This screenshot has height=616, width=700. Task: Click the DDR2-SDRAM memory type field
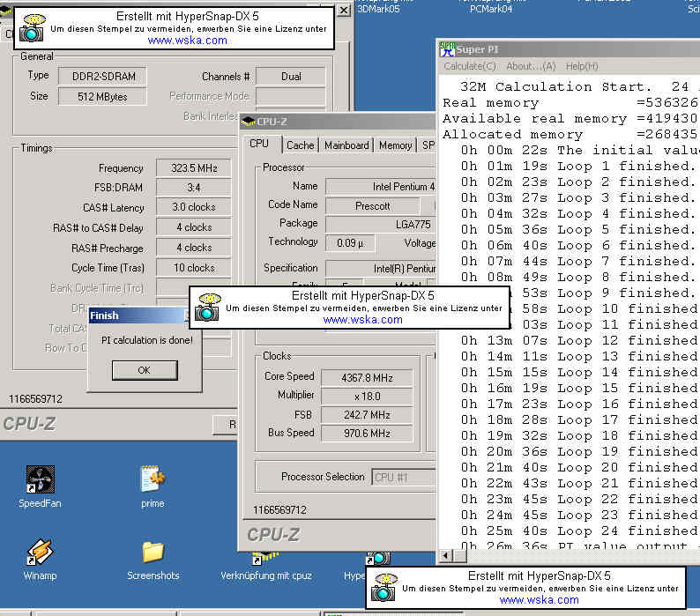102,77
